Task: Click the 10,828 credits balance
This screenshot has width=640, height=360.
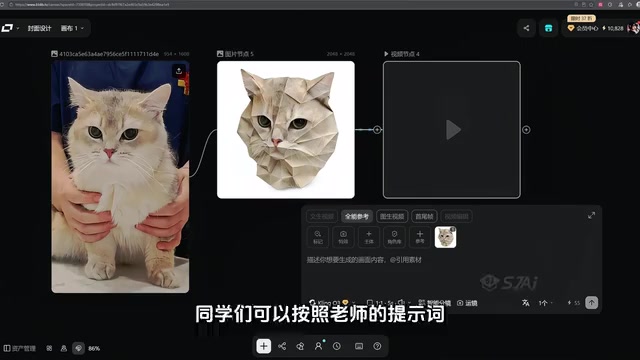Action: 613,28
